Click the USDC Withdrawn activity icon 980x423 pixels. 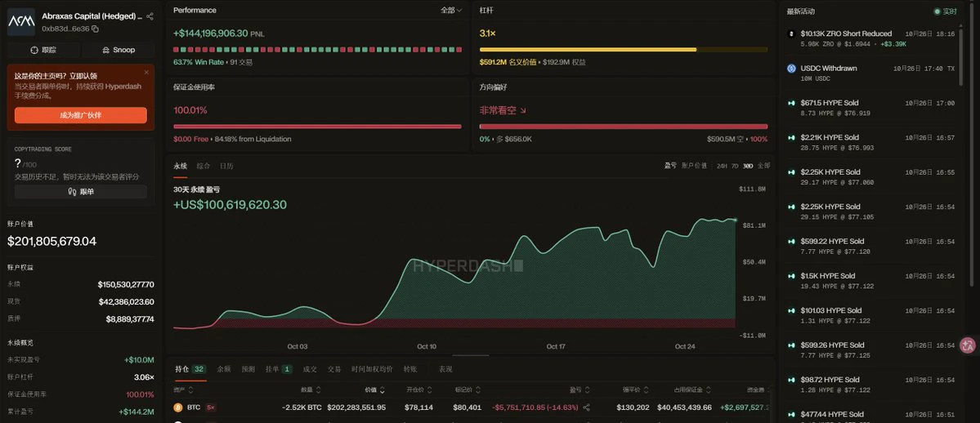790,68
